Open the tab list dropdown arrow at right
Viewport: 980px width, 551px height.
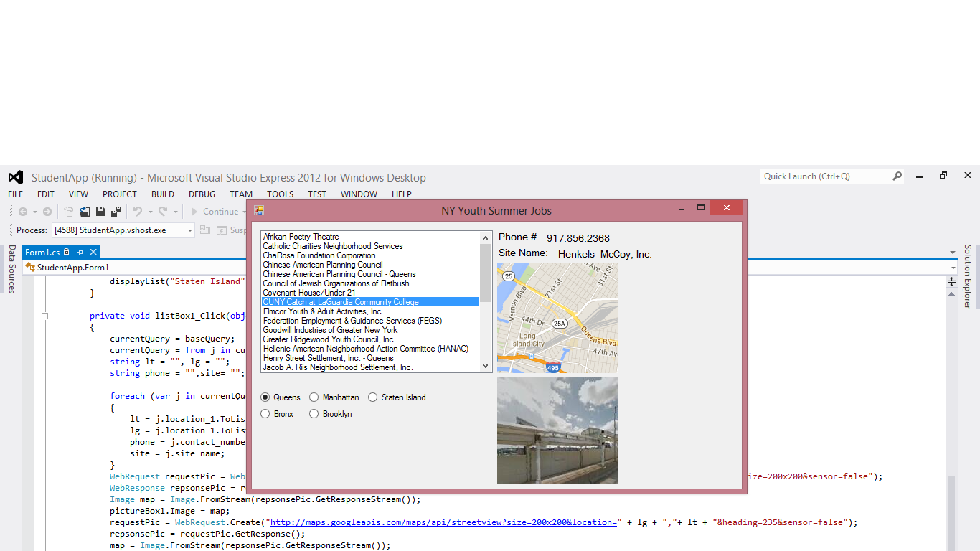click(953, 253)
